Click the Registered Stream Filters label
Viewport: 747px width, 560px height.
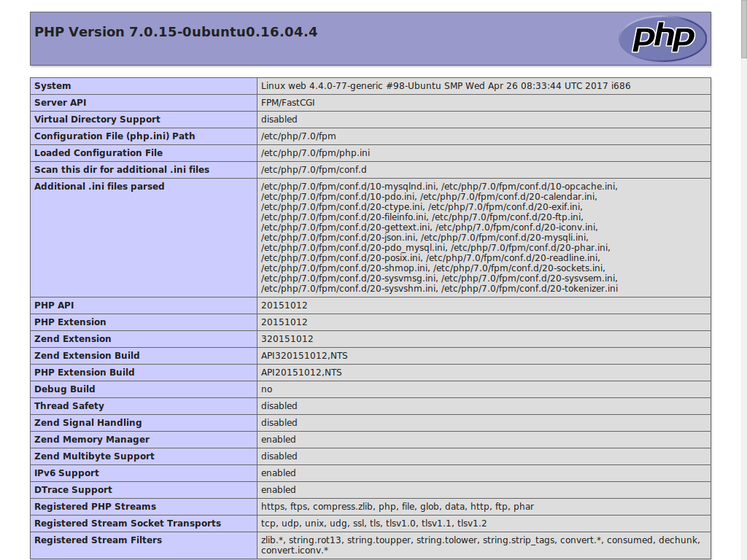(98, 540)
